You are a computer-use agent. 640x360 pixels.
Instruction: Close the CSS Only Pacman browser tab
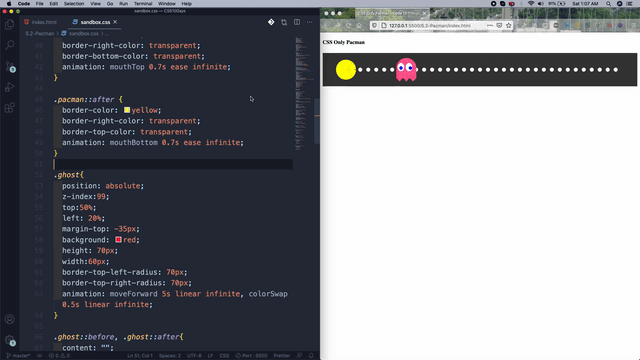pyautogui.click(x=424, y=13)
